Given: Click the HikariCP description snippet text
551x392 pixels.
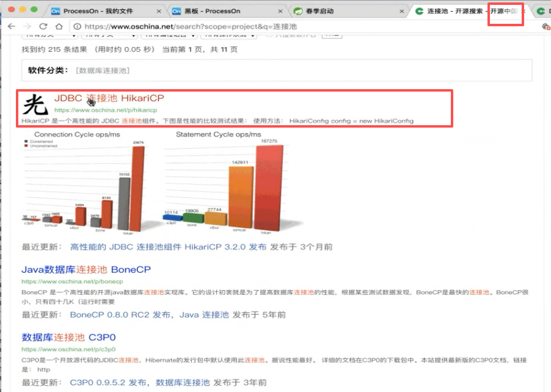Looking at the screenshot, I should [217, 121].
